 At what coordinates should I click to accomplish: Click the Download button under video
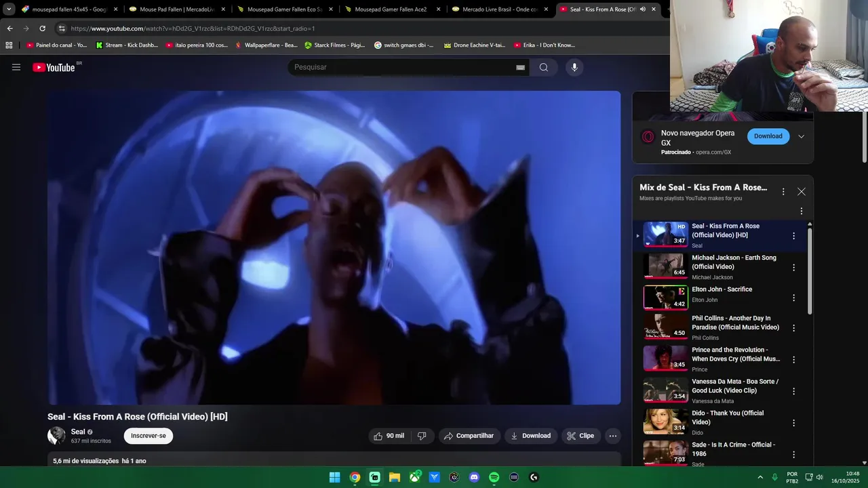pyautogui.click(x=531, y=436)
